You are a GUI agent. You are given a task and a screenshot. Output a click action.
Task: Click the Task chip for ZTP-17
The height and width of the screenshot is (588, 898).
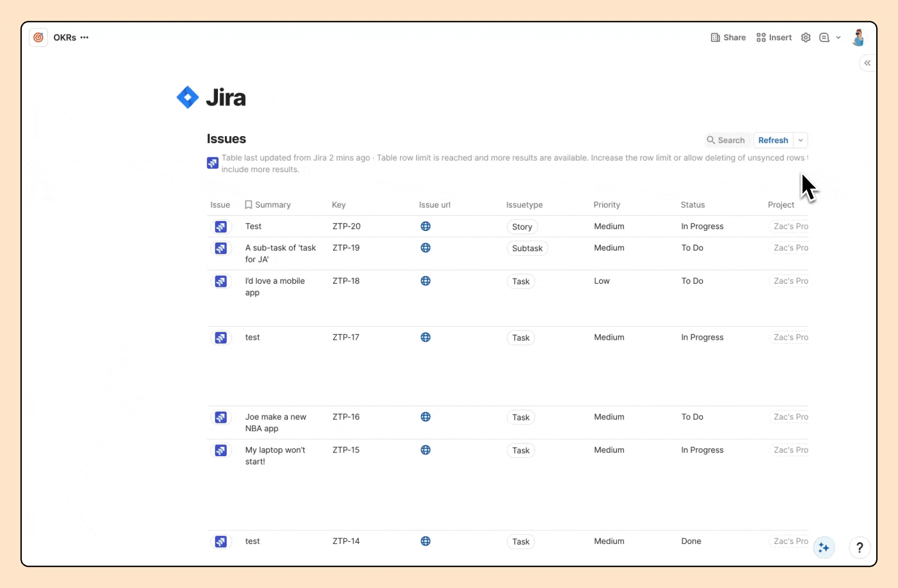(x=521, y=338)
